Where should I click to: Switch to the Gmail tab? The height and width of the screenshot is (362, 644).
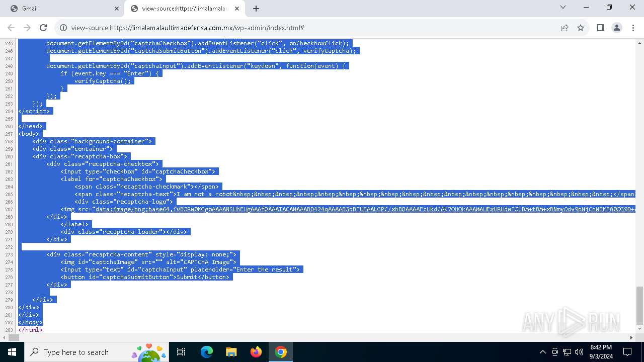click(62, 8)
